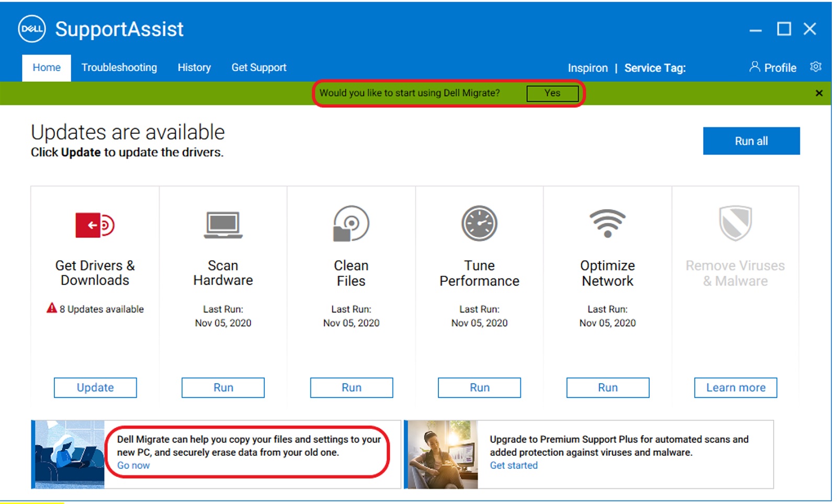Open the Troubleshooting tab
Screen dimensions: 837x504
tap(119, 67)
